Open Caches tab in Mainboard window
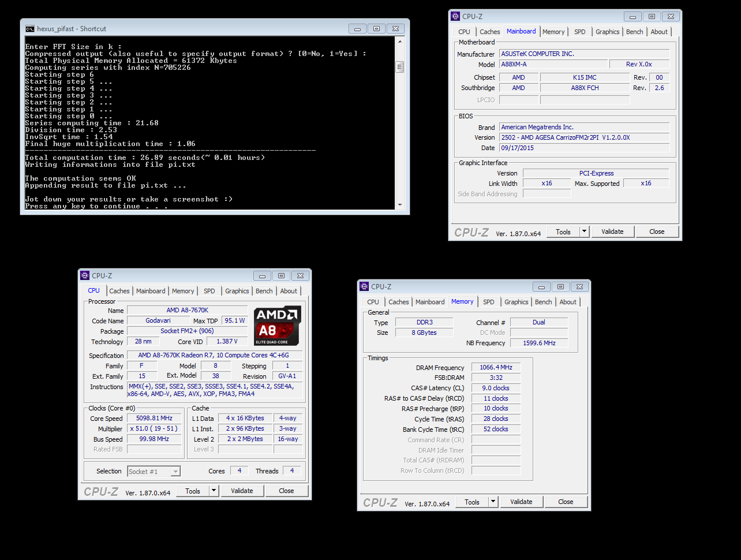The width and height of the screenshot is (741, 560). 490,32
